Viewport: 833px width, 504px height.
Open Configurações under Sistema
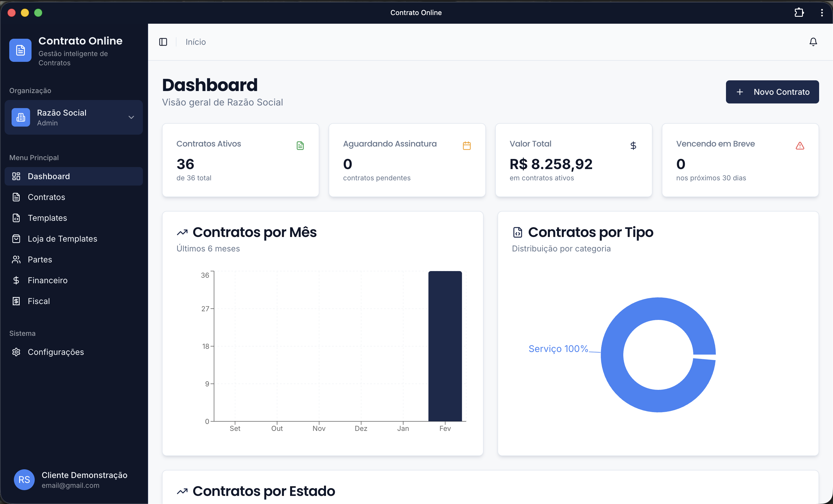[x=74, y=352]
